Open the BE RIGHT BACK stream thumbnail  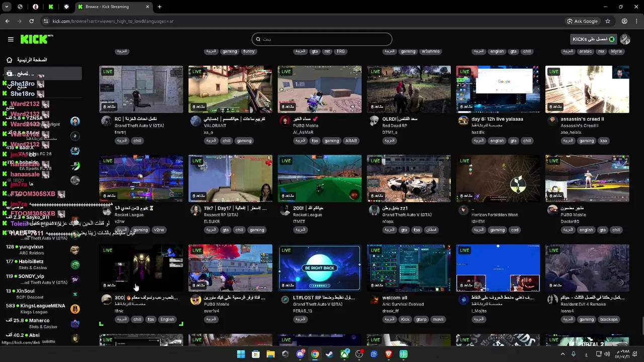coord(319,268)
